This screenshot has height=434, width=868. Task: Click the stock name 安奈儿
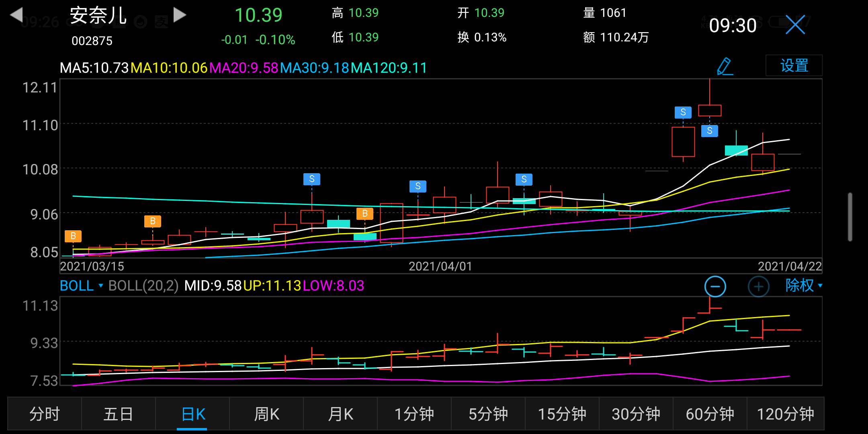[x=98, y=15]
